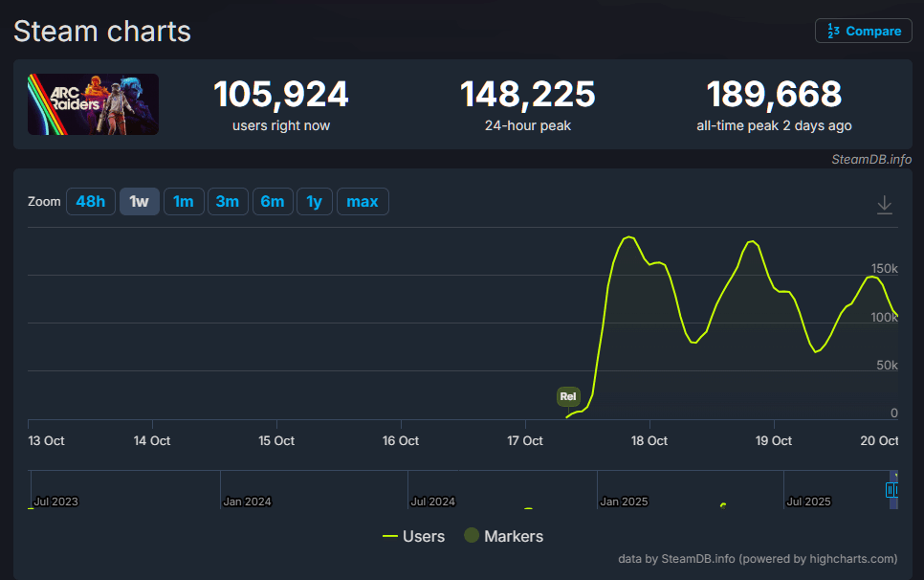Click the Compare button
The image size is (924, 580).
click(863, 31)
